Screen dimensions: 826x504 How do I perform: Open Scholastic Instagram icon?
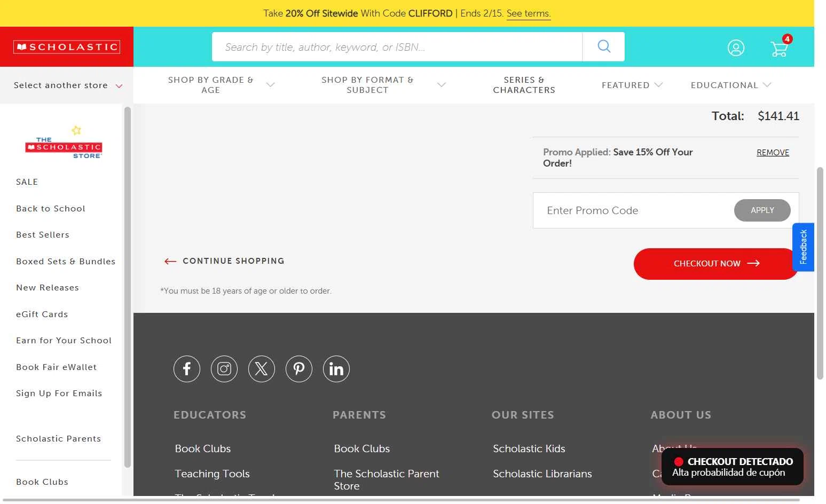click(224, 369)
